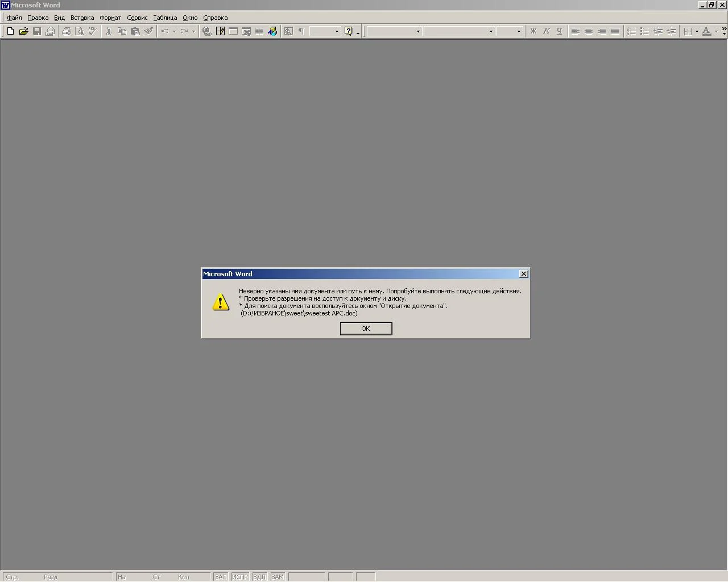The image size is (728, 582).
Task: Click the file path text in the dialog
Action: (x=299, y=313)
